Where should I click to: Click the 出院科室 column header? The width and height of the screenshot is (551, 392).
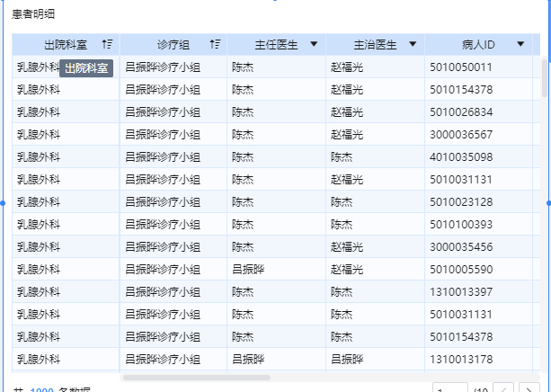pos(66,45)
